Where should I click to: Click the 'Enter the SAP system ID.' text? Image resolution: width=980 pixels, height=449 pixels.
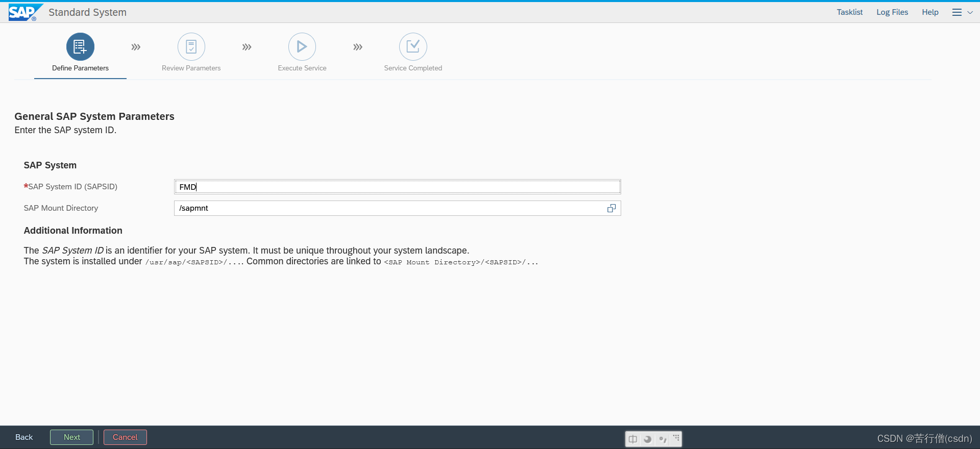[65, 130]
